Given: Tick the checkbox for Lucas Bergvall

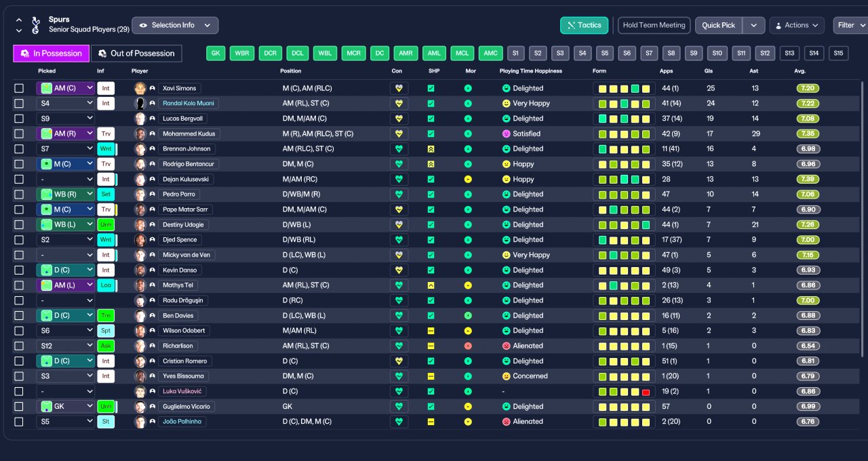Looking at the screenshot, I should point(19,119).
